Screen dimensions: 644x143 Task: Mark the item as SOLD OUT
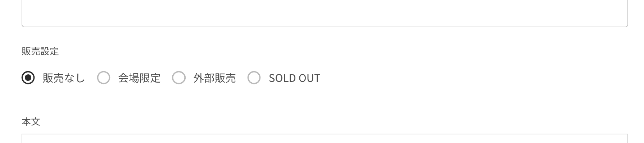coord(254,78)
